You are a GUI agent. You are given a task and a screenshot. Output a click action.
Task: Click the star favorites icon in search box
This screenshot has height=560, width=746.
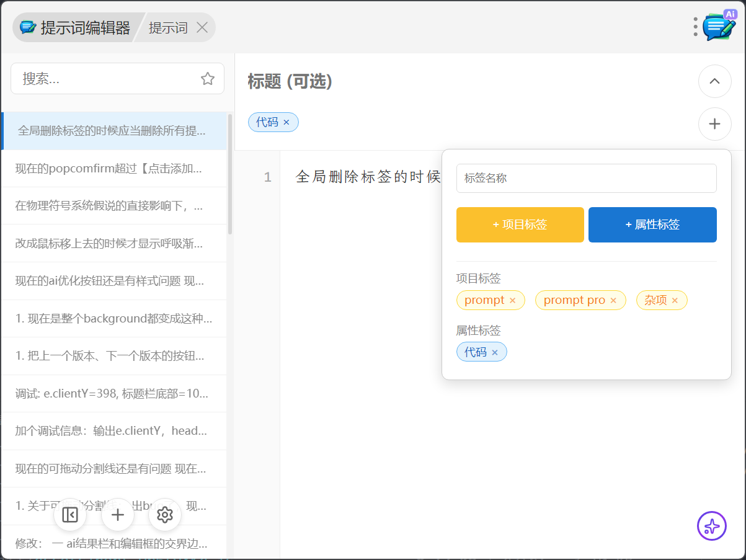pos(208,79)
